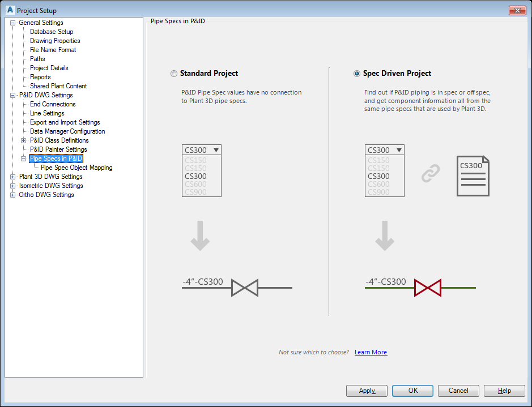Viewport: 532px width, 407px height.
Task: Expand Ortho DWG Settings
Action: point(12,194)
